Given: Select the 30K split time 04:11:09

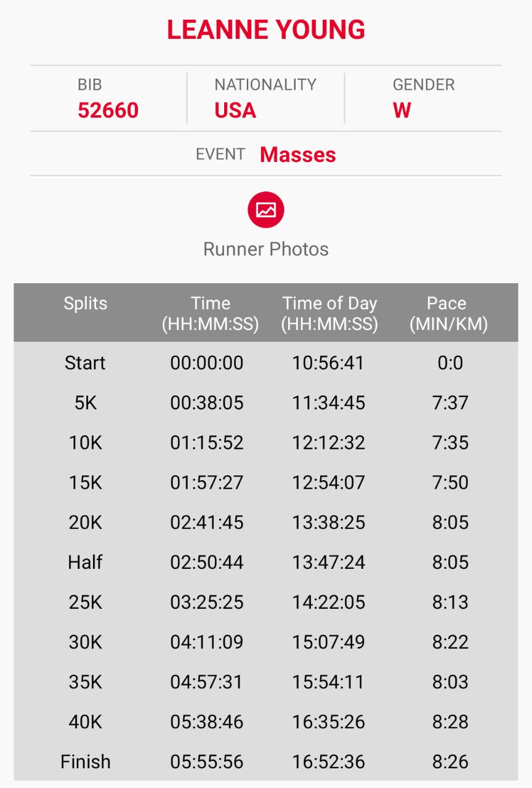Looking at the screenshot, I should (x=207, y=642).
